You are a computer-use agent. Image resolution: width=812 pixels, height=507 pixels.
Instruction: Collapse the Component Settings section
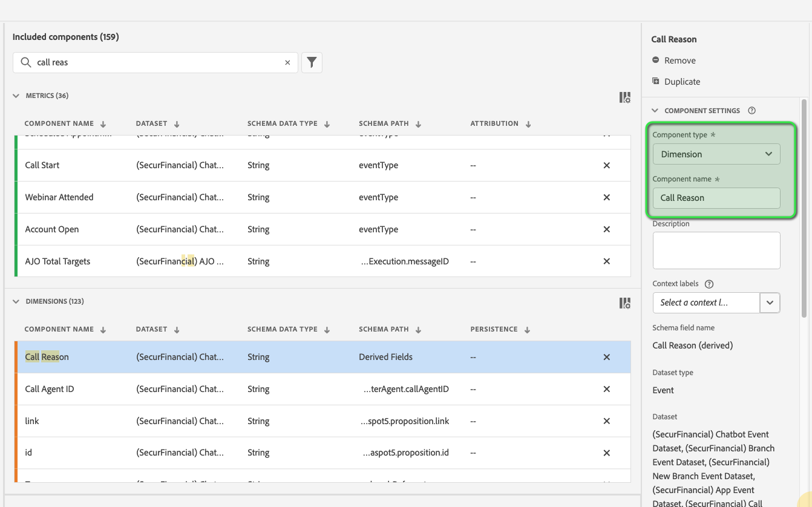[655, 111]
